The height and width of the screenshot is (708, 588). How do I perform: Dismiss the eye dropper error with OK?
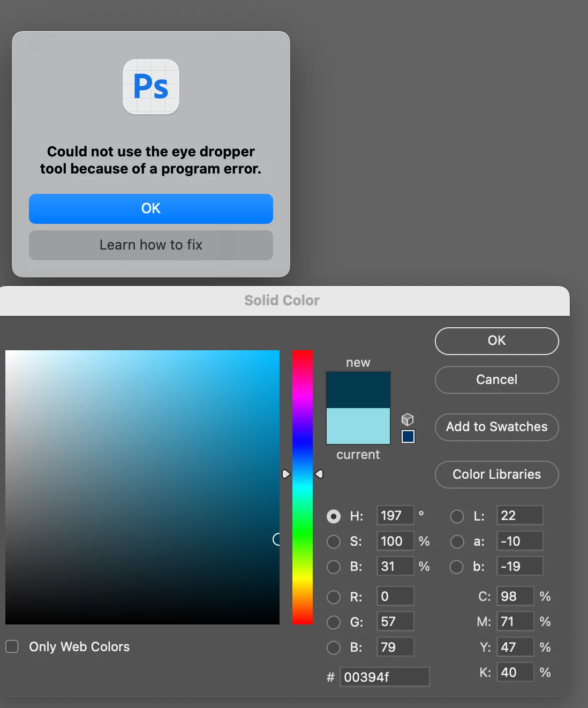pos(151,208)
